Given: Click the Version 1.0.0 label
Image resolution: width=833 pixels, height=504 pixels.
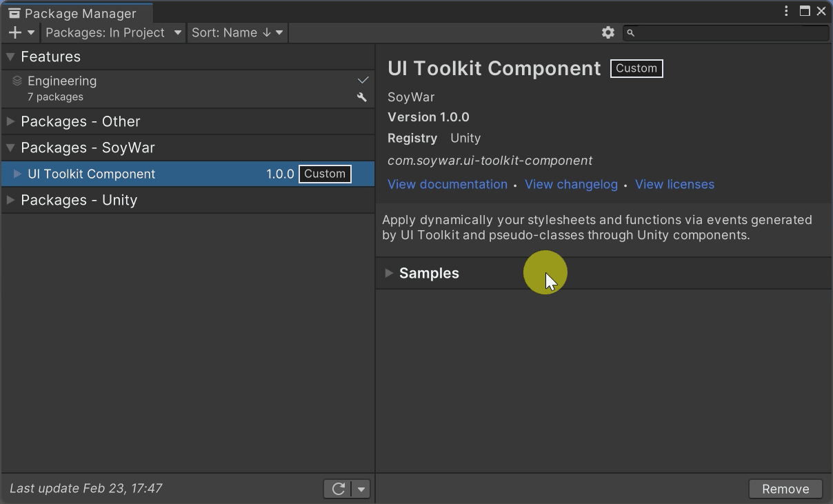Looking at the screenshot, I should [428, 117].
